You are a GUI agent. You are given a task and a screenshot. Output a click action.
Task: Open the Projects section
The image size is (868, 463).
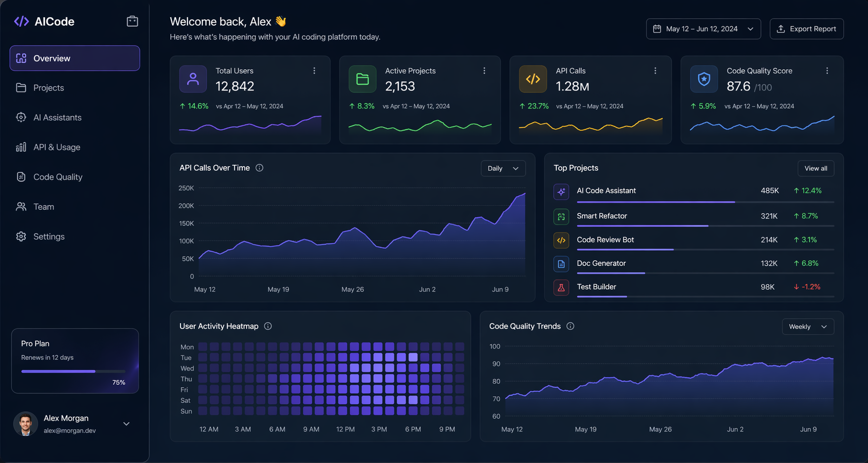coord(48,87)
